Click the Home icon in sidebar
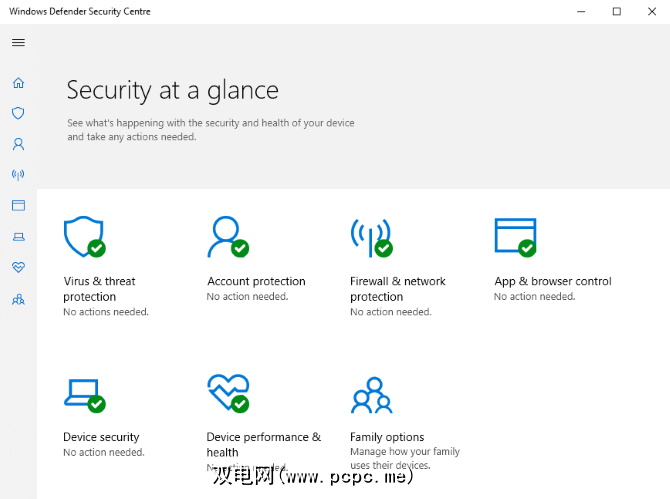 18,83
